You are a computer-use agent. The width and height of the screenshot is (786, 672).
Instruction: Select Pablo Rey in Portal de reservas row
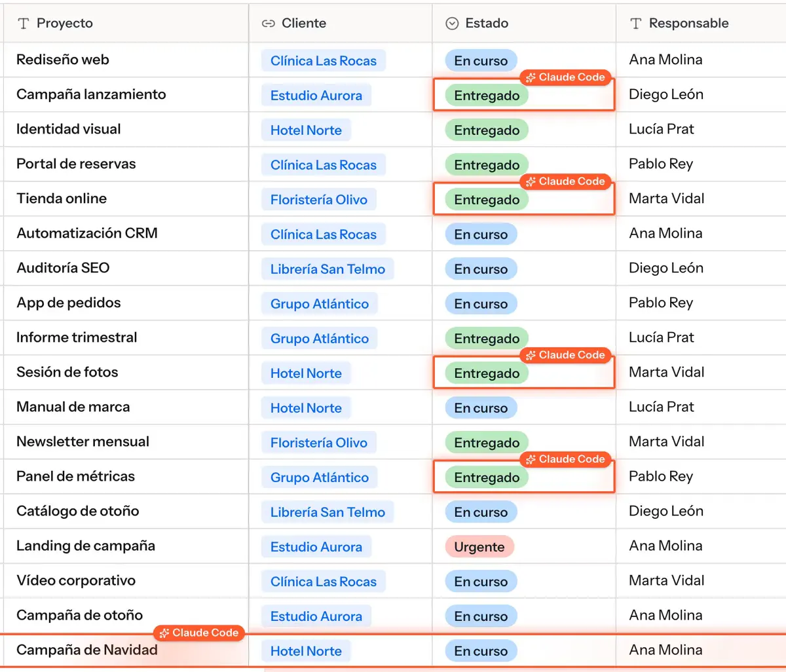(x=661, y=164)
